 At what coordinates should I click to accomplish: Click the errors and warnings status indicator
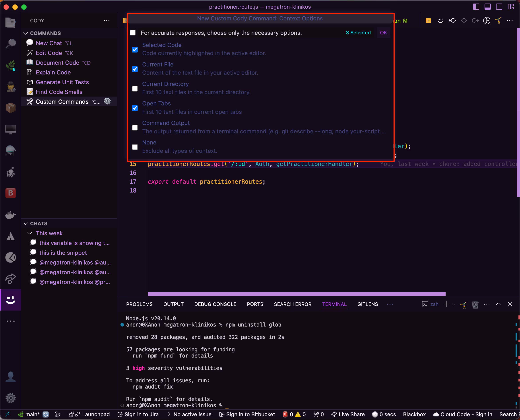[x=294, y=414]
